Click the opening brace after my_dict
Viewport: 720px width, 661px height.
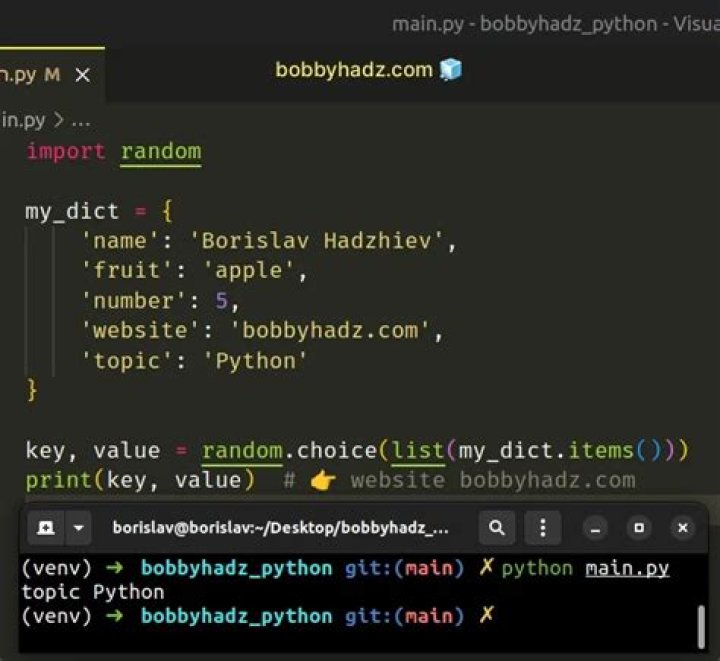(166, 211)
